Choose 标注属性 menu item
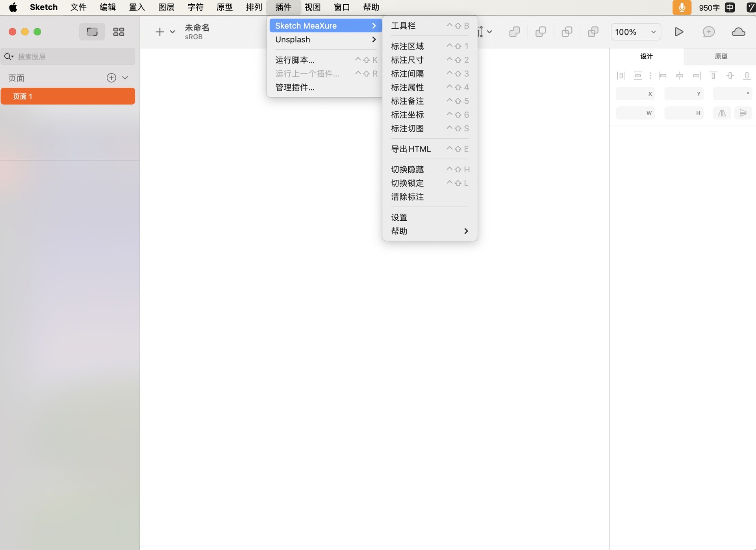756x550 pixels. click(430, 87)
